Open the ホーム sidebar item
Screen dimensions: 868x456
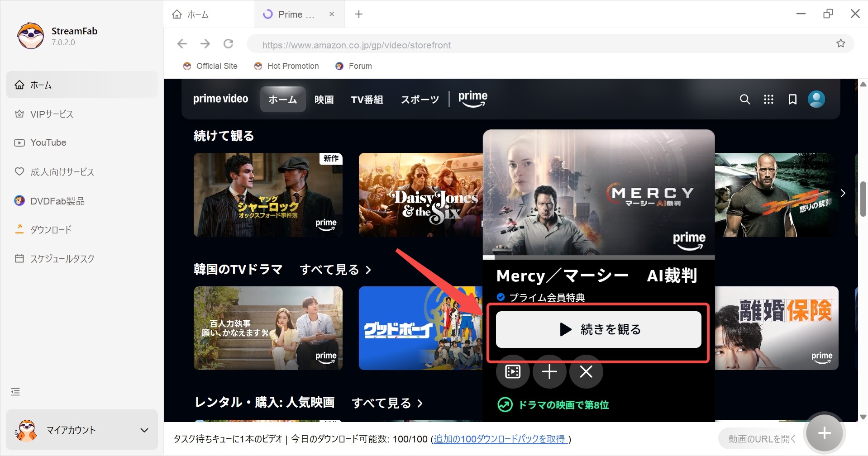[82, 85]
